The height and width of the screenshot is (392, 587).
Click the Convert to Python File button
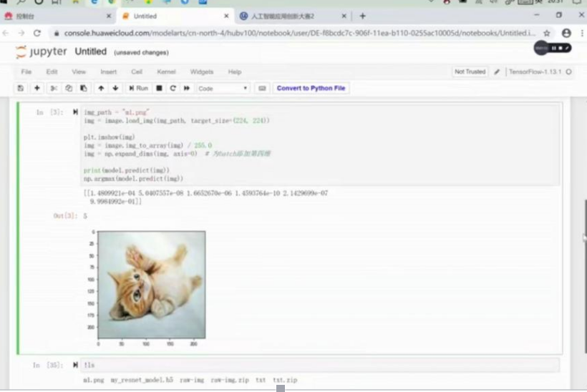pos(311,88)
